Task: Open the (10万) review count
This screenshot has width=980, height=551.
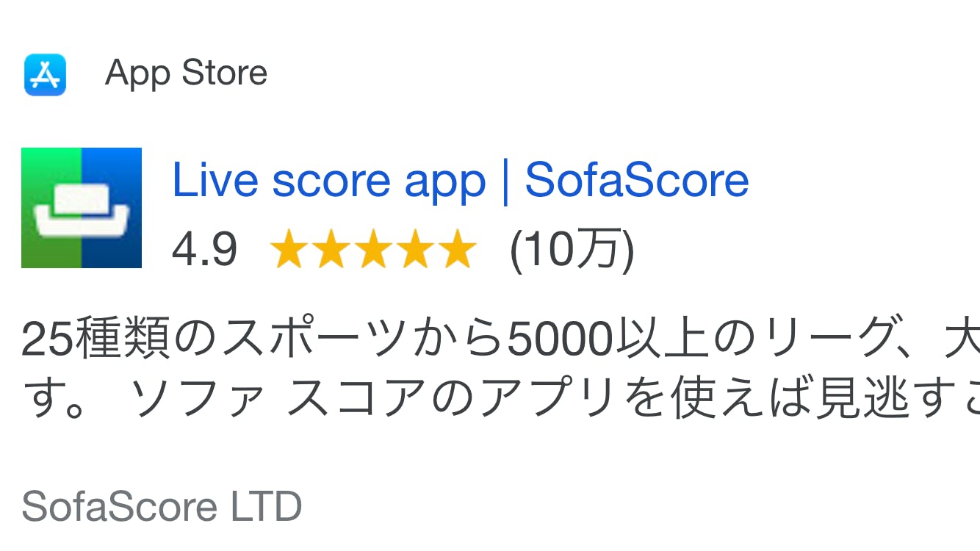Action: coord(572,250)
